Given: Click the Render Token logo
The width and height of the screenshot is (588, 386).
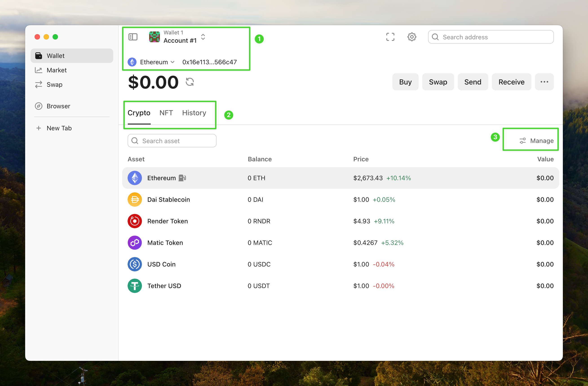Looking at the screenshot, I should [x=135, y=221].
